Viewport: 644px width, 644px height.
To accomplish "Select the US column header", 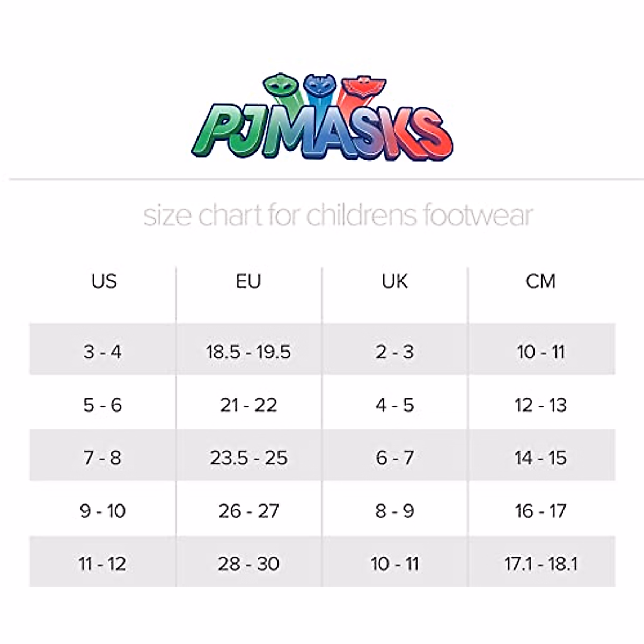I will [x=104, y=281].
